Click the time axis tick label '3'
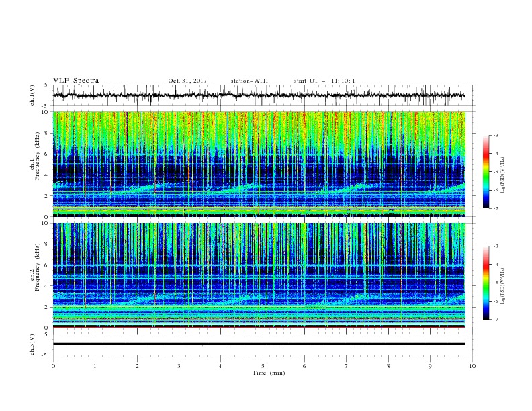532x411 pixels. (x=179, y=366)
